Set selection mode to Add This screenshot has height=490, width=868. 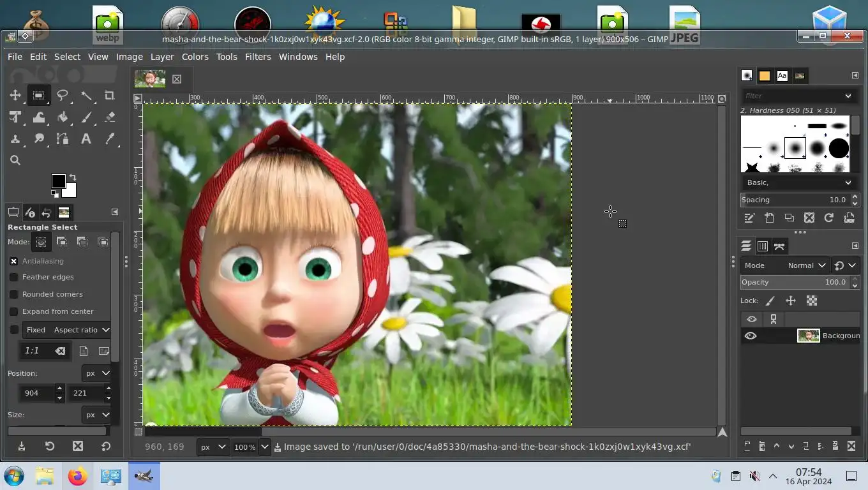click(x=61, y=242)
